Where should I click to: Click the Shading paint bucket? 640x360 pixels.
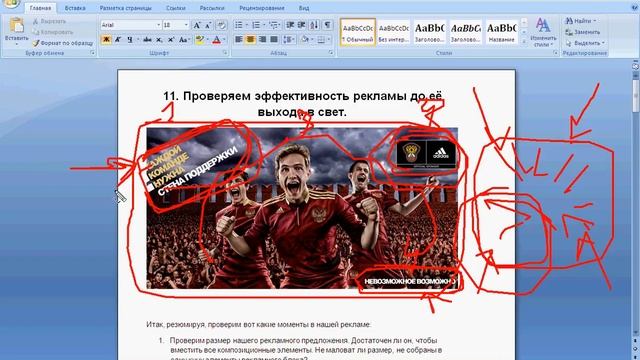point(304,40)
